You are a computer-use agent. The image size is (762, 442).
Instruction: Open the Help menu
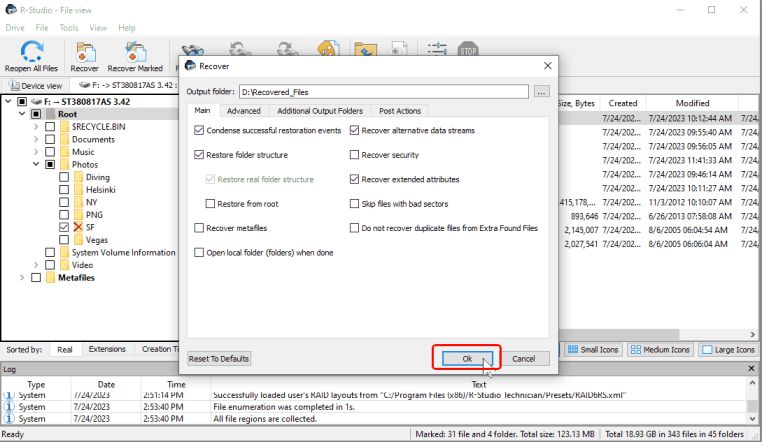[x=127, y=28]
